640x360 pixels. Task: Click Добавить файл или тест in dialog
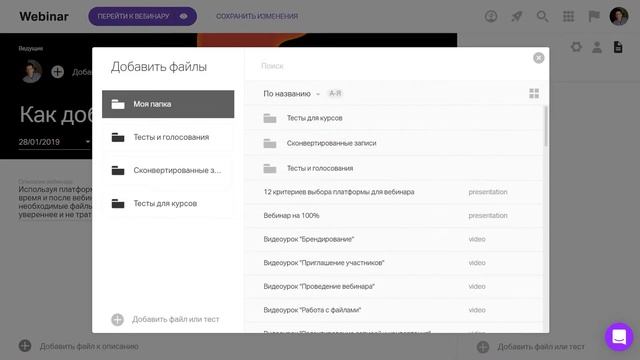pos(176,319)
